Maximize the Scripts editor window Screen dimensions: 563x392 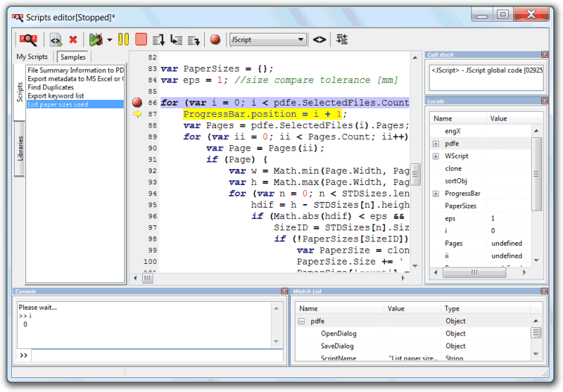pos(502,15)
